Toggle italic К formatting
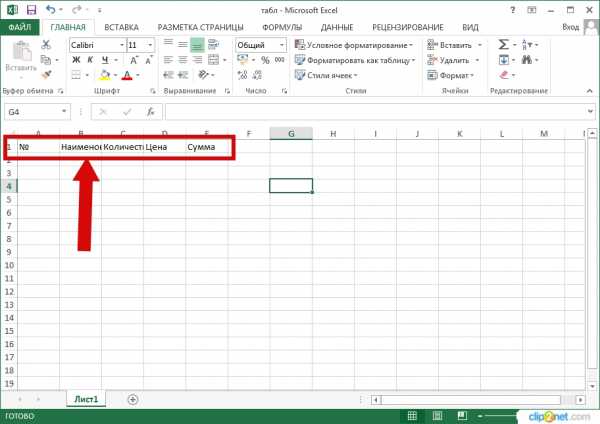This screenshot has height=424, width=600. [x=90, y=60]
